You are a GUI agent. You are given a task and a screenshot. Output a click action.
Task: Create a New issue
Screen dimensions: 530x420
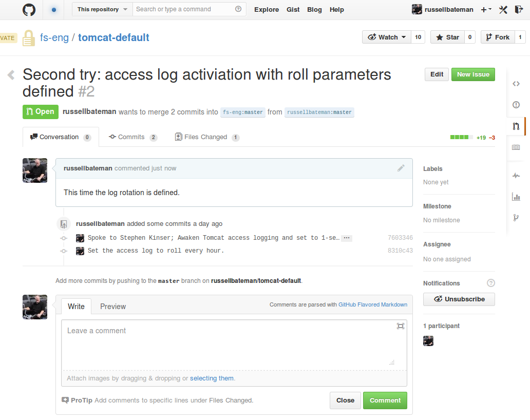click(x=473, y=74)
